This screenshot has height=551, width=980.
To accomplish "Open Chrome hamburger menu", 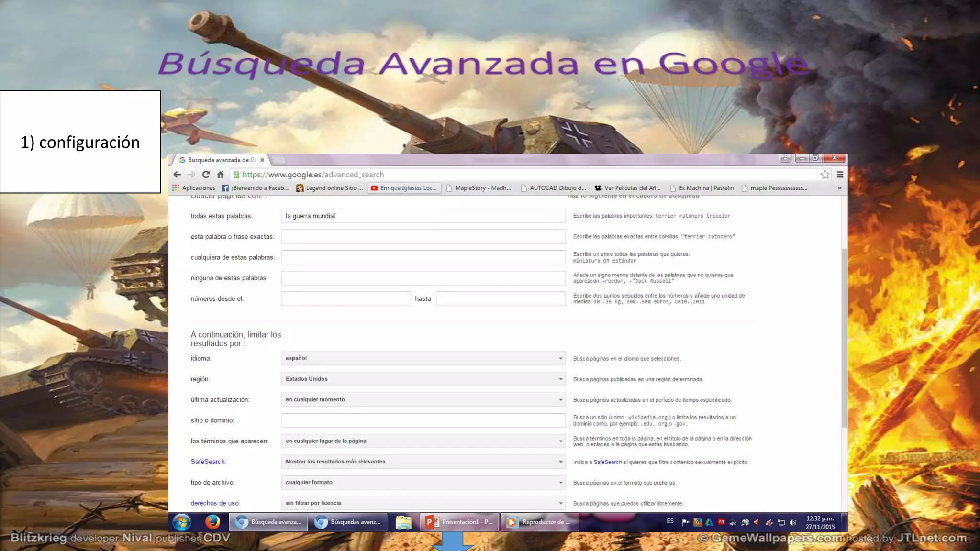I will (840, 175).
